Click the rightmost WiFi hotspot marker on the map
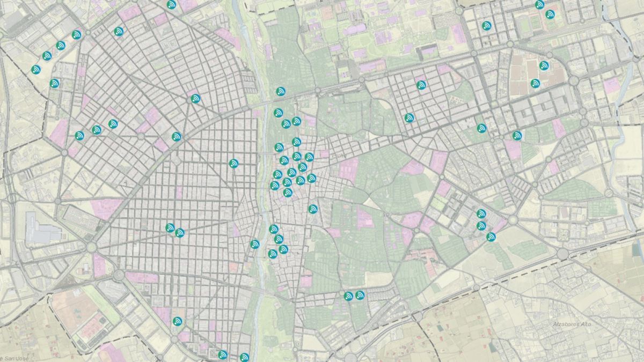The height and width of the screenshot is (362, 644). point(550,14)
